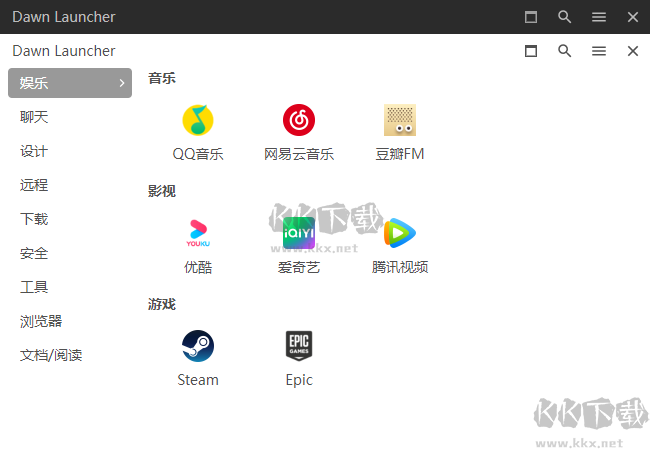Screen dimensions: 650x450
Task: Click the QQ音乐 label text
Action: tap(198, 154)
